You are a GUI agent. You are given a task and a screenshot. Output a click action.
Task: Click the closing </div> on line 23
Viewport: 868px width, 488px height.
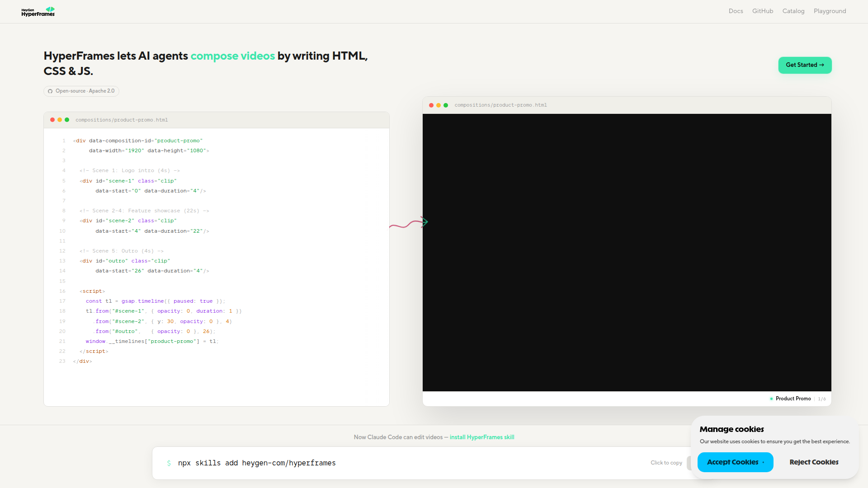pos(82,361)
